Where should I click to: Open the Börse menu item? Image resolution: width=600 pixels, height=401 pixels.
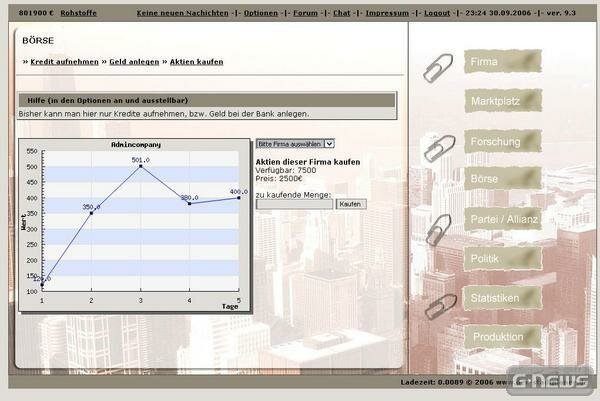click(503, 179)
